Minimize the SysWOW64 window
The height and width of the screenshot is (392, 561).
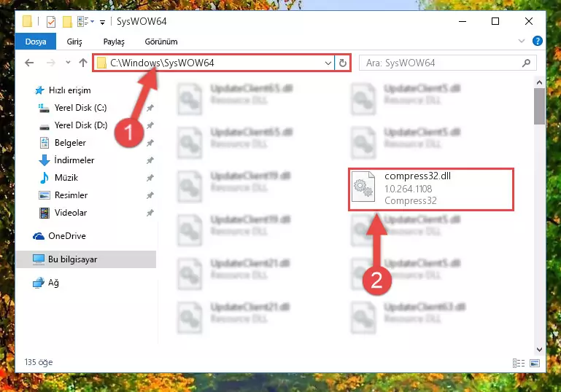coord(463,21)
